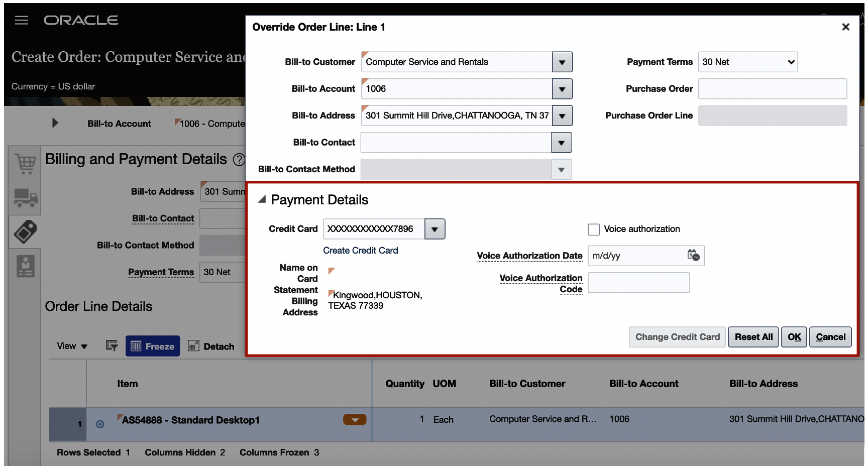Open the price tag billing panel

(25, 231)
